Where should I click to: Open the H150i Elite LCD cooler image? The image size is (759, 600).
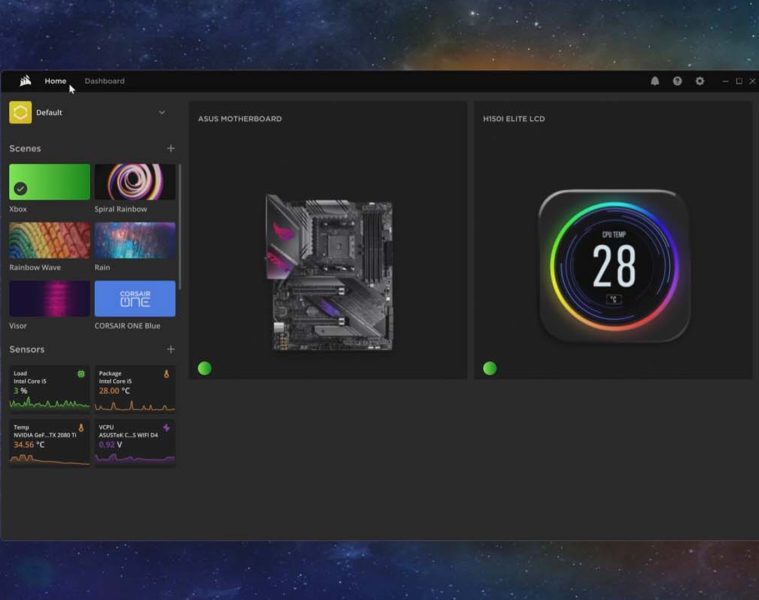[614, 266]
